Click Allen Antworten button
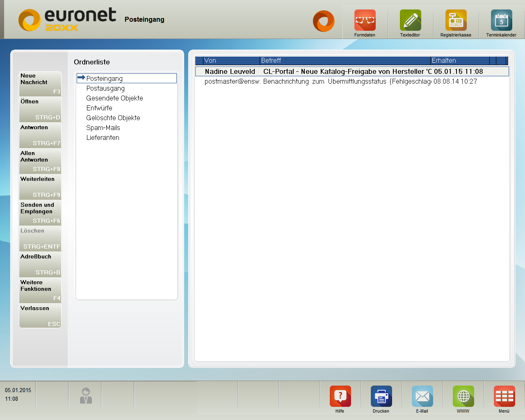525x420 pixels. tap(40, 161)
